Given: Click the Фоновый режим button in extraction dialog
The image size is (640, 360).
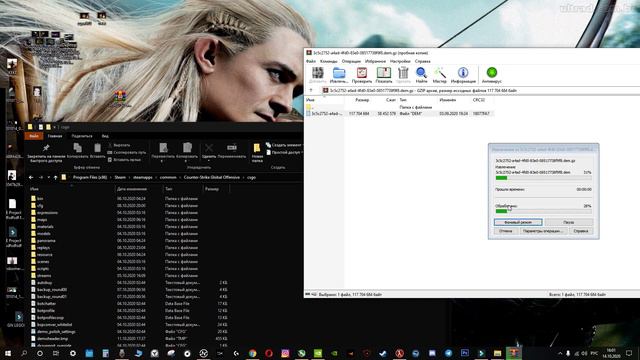Looking at the screenshot, I should pos(518,222).
